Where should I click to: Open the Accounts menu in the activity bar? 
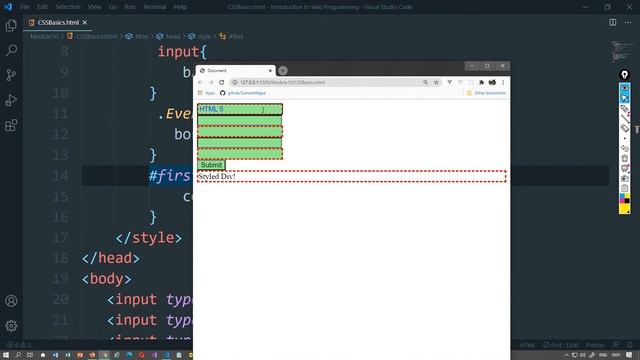click(11, 301)
